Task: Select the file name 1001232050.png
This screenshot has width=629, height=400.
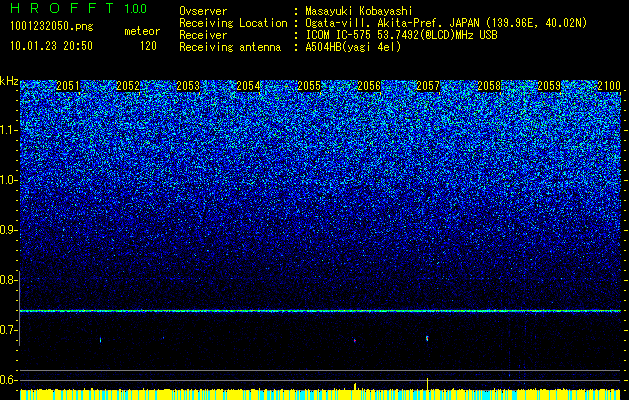Action: (x=52, y=27)
